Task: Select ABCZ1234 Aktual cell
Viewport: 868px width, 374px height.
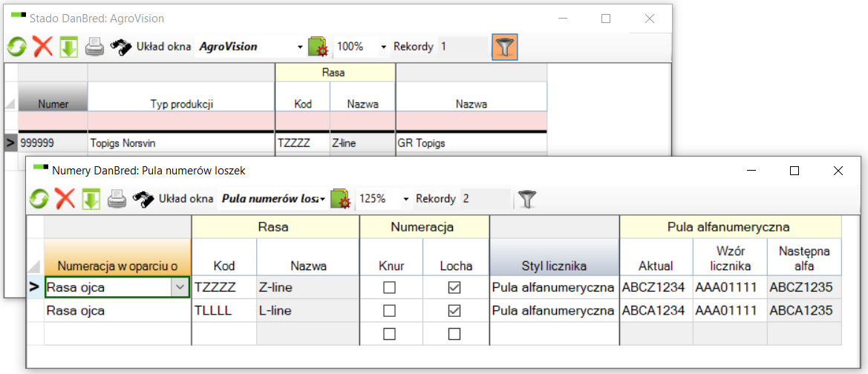Action: 656,287
